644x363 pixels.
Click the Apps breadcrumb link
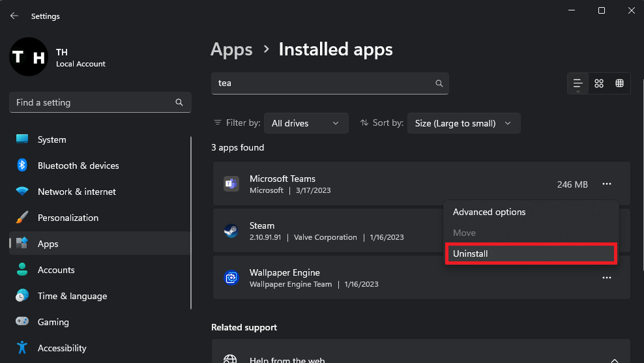pos(231,50)
